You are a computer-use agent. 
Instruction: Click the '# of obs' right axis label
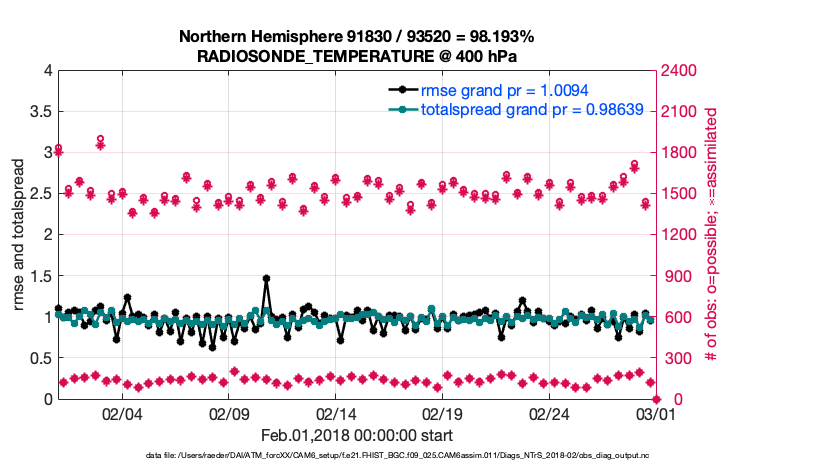tap(712, 235)
